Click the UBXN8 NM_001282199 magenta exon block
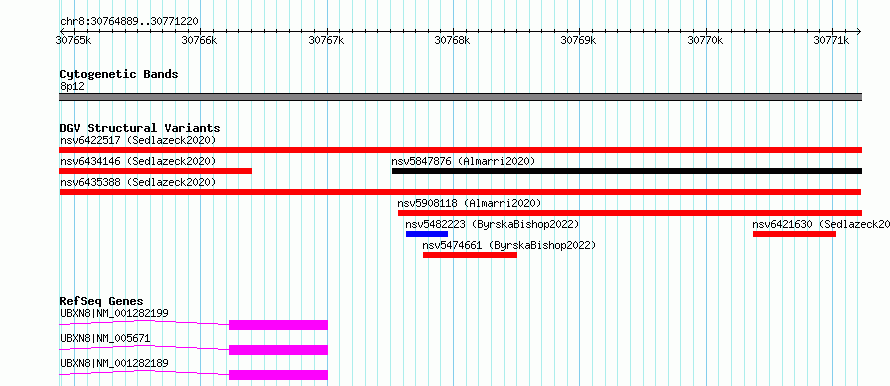Viewport: 890px width, 386px height. 278,325
